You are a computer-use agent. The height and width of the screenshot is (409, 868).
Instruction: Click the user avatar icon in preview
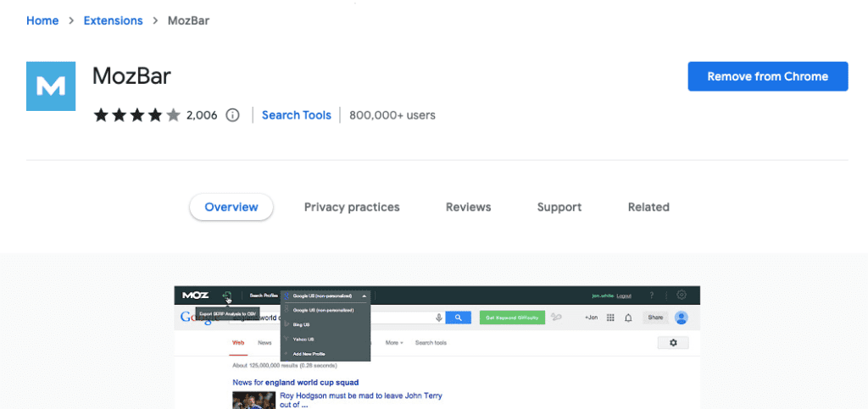coord(682,318)
